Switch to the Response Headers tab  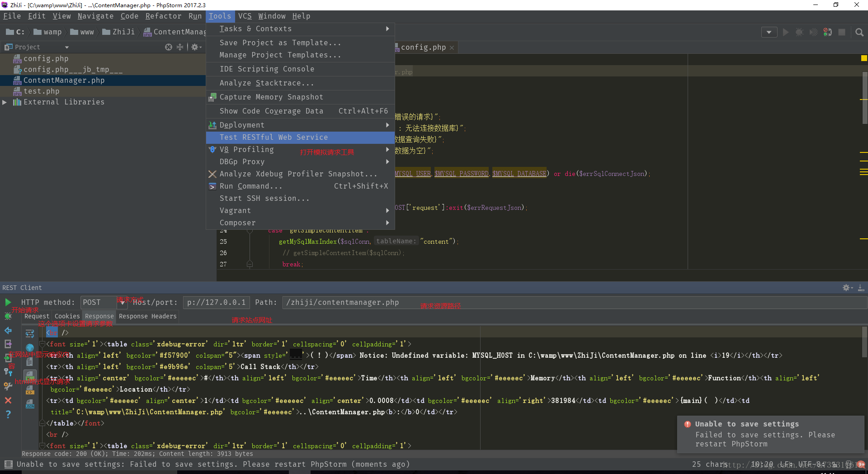[x=147, y=317]
